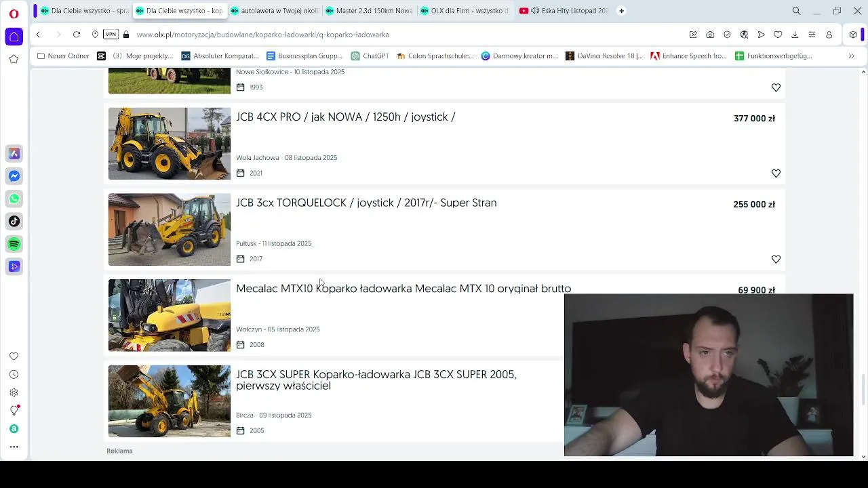Switch to 'autolaweta w Twojej okolic' tab
Screen dimensions: 868x488
pyautogui.click(x=274, y=11)
